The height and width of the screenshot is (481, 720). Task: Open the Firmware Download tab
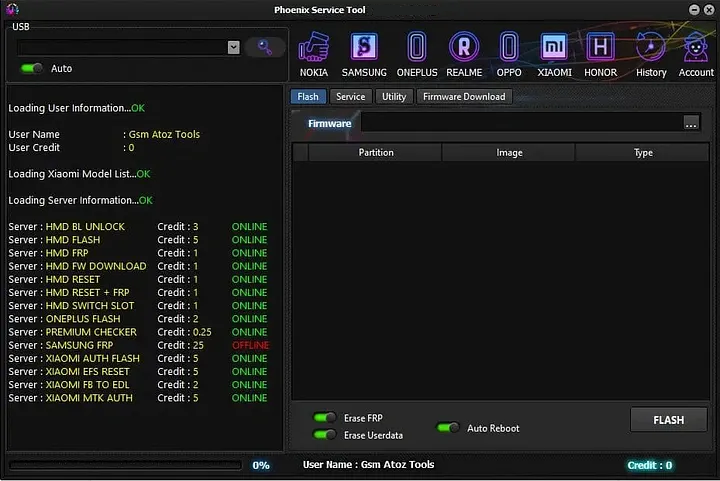click(x=463, y=97)
